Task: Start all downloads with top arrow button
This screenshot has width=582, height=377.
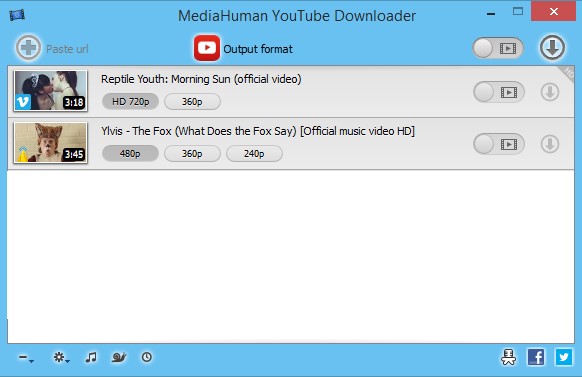Action: point(552,47)
